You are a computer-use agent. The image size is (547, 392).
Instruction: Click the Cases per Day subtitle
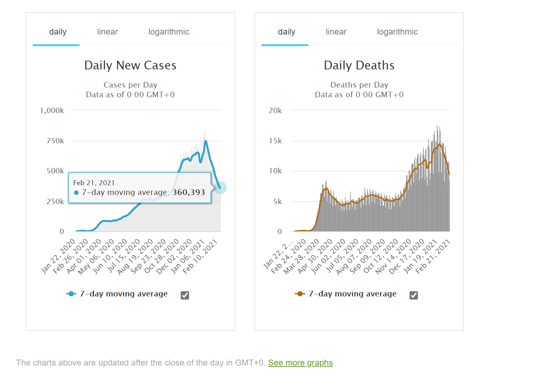130,85
